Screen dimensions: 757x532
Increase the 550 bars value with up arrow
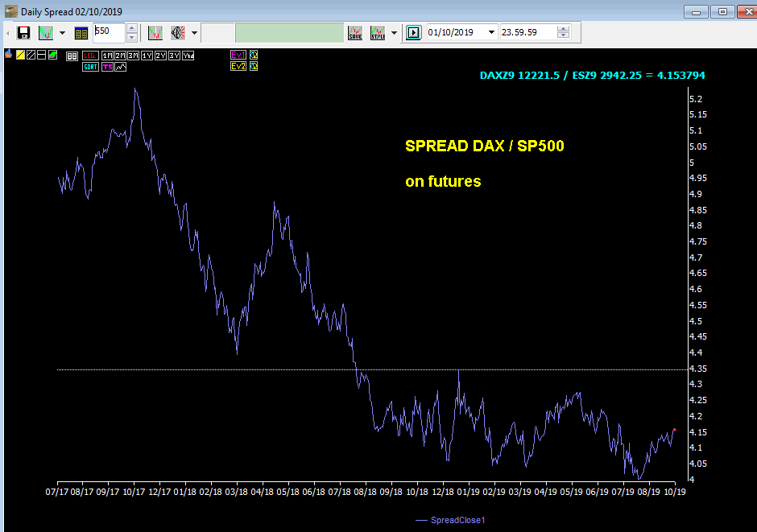(132, 28)
